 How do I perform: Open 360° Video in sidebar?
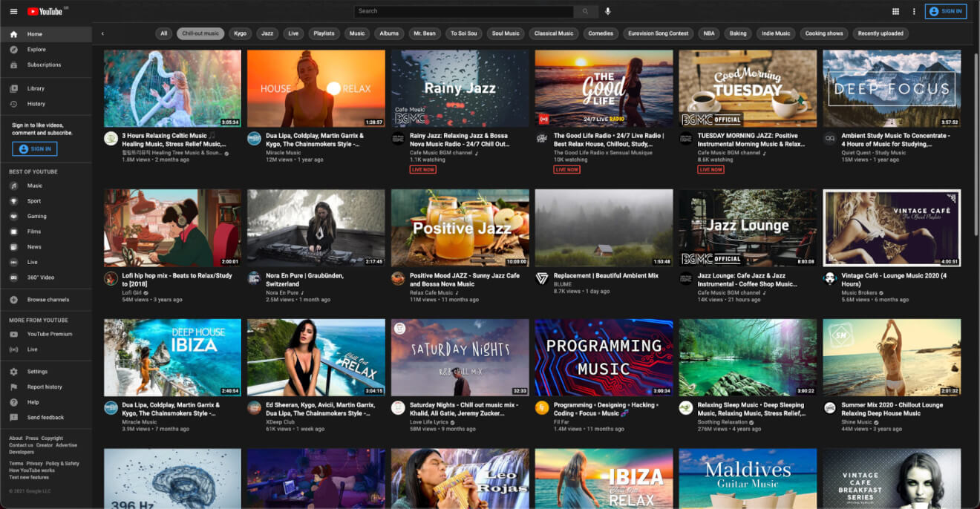(x=46, y=277)
